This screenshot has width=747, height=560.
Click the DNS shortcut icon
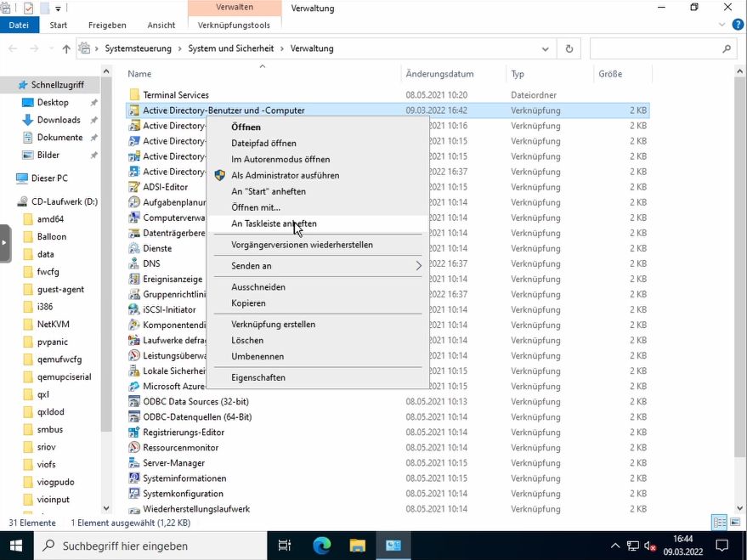click(134, 263)
